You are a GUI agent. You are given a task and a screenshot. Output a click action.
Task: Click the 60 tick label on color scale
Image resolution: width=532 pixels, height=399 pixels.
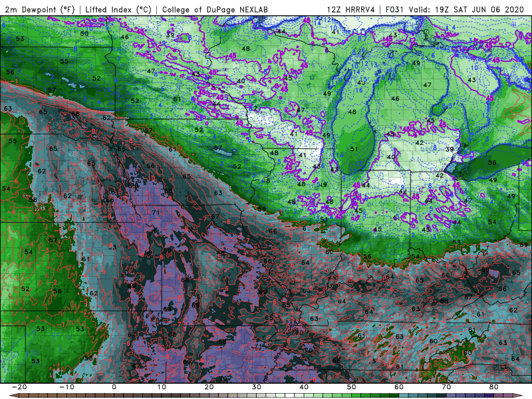(399, 387)
